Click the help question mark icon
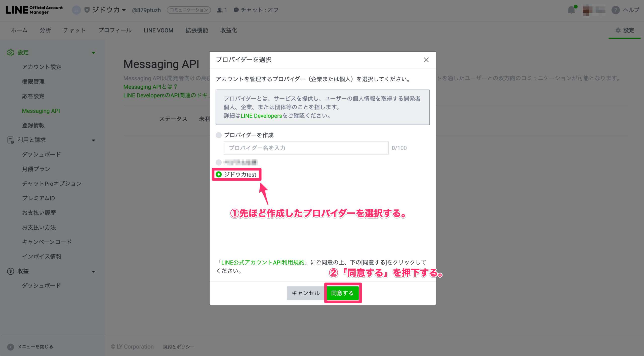 [x=615, y=10]
